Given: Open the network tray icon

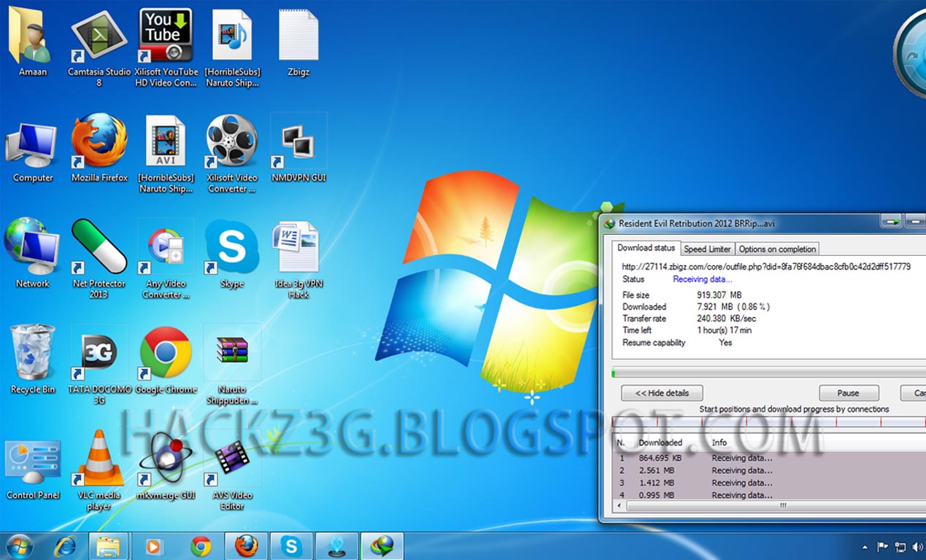Looking at the screenshot, I should point(900,546).
